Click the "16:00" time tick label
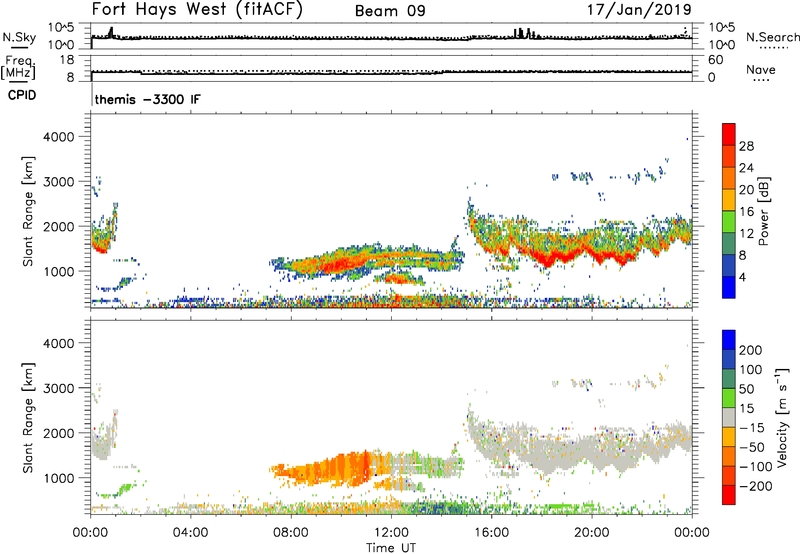This screenshot has height=554, width=800. point(492,533)
